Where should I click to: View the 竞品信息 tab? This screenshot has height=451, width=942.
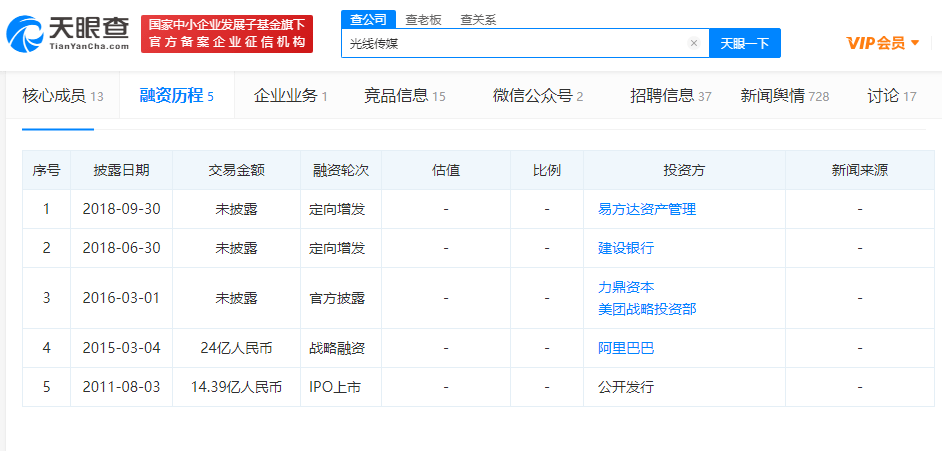click(x=404, y=96)
